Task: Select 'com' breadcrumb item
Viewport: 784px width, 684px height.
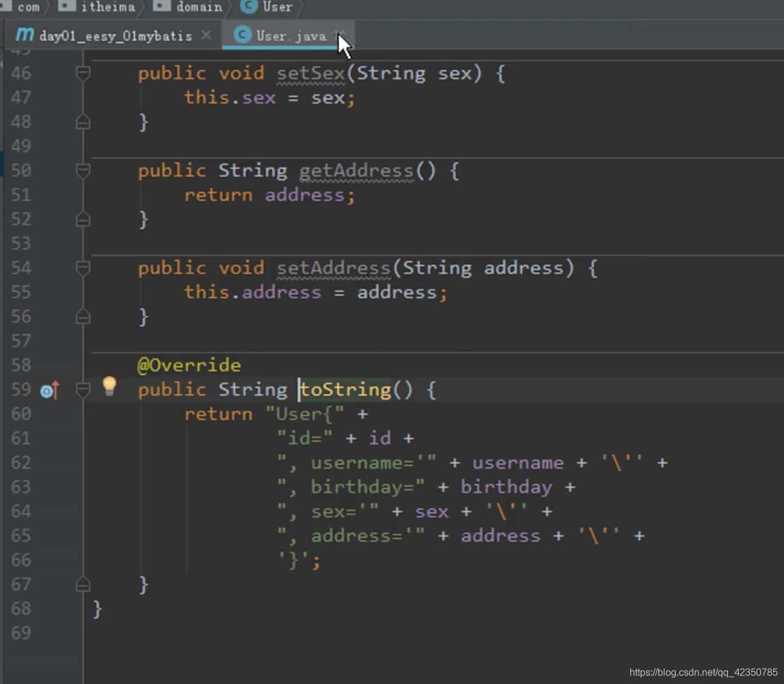Action: (29, 7)
